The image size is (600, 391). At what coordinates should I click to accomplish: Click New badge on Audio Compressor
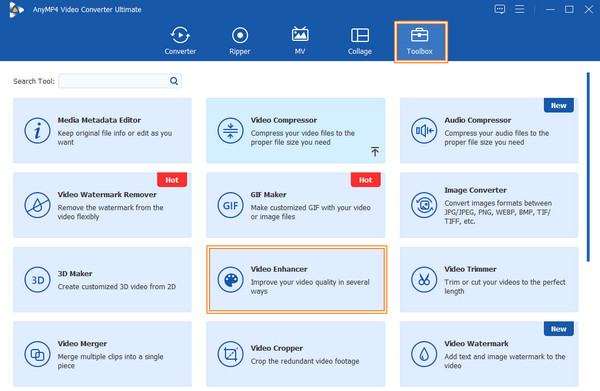click(559, 105)
